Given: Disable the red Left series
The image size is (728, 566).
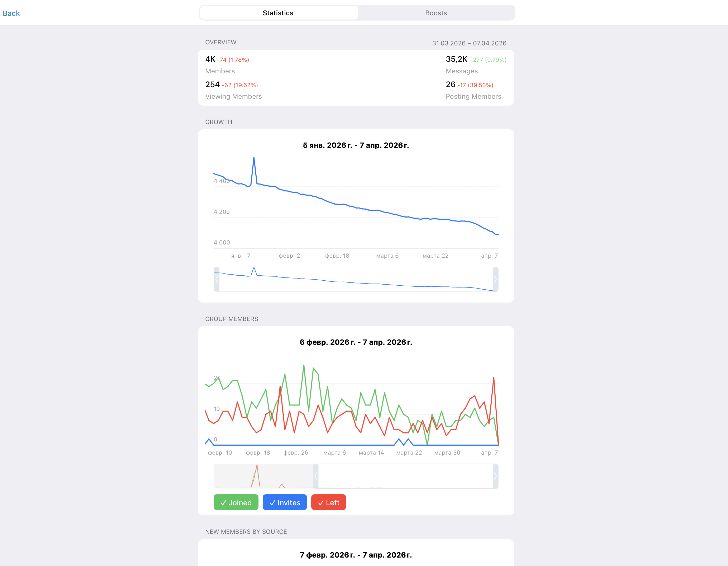Looking at the screenshot, I should [x=328, y=502].
